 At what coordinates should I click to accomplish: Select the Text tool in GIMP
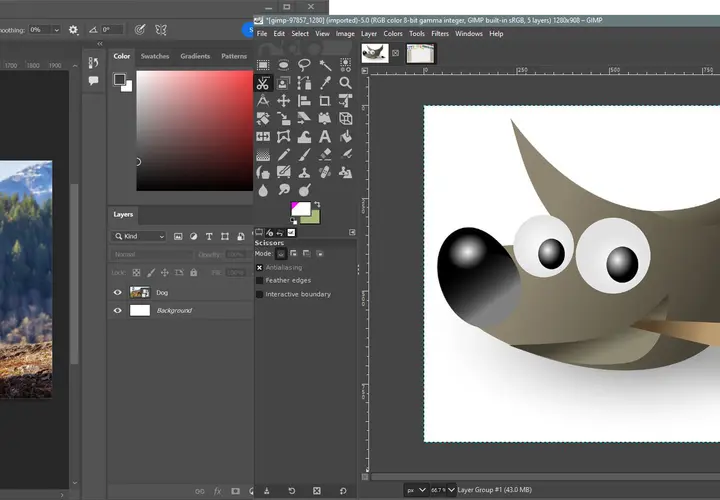pyautogui.click(x=325, y=136)
